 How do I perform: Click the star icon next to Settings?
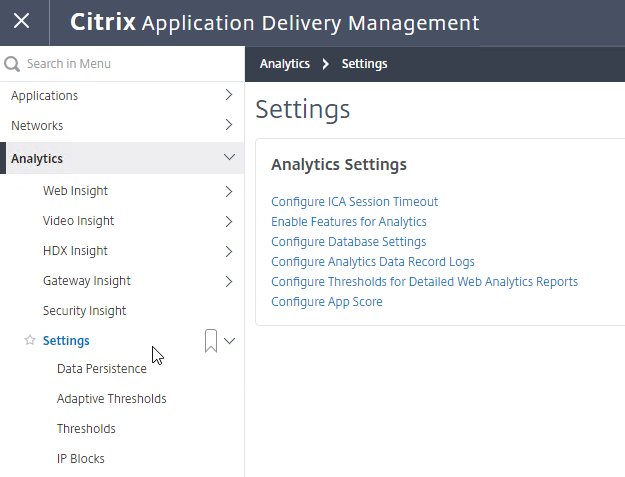[x=30, y=340]
